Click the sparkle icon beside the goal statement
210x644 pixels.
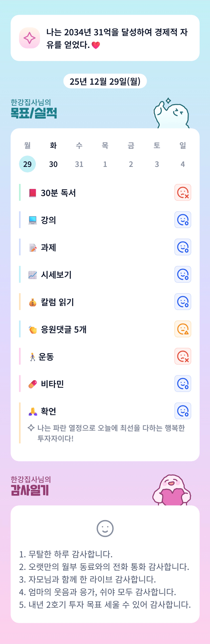[x=29, y=38]
